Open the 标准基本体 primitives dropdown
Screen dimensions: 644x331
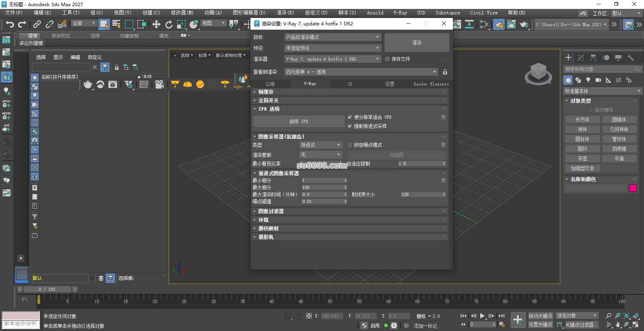tap(602, 91)
